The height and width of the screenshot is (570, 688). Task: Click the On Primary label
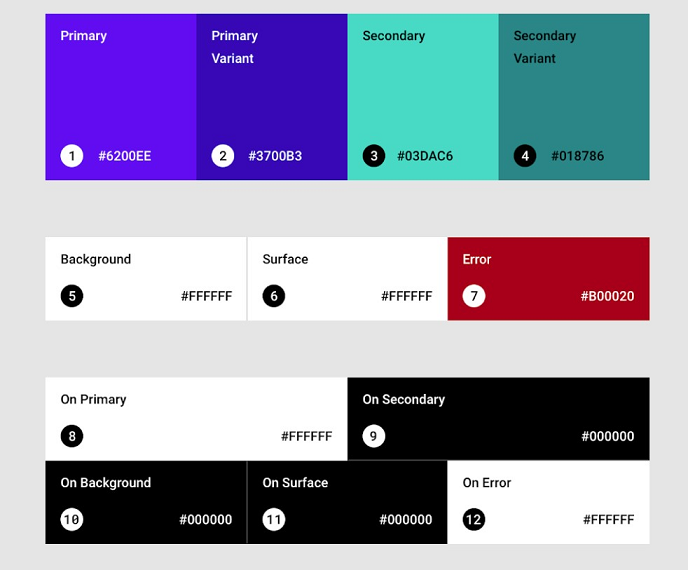coord(93,399)
